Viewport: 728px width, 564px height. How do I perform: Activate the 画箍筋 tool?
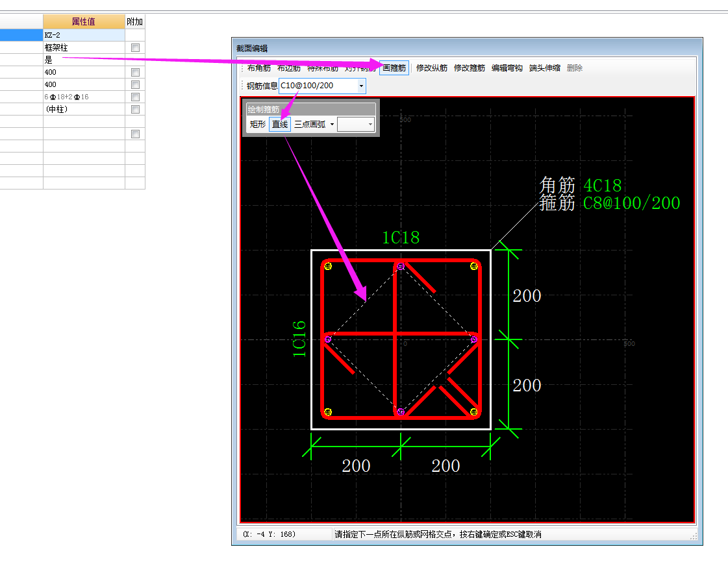[x=394, y=68]
